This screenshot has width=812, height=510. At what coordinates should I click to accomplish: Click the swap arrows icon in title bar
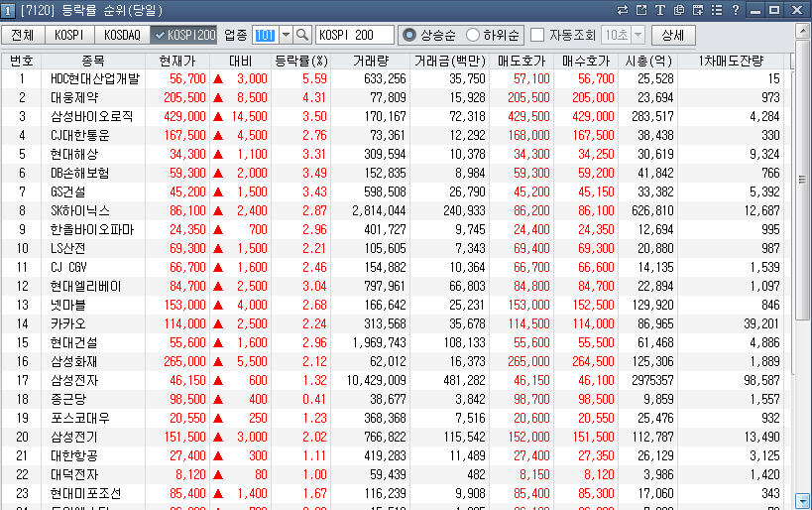click(x=623, y=9)
